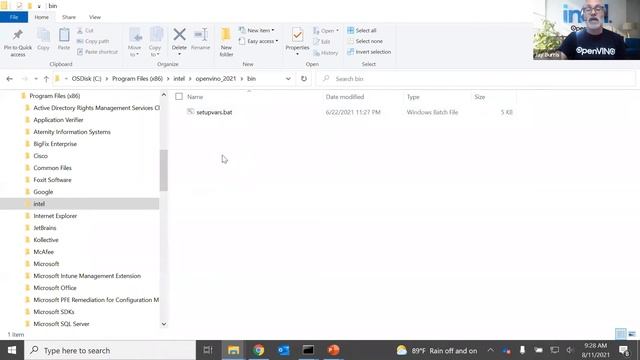The width and height of the screenshot is (640, 360).
Task: Sort by the Size column header
Action: coord(480,97)
